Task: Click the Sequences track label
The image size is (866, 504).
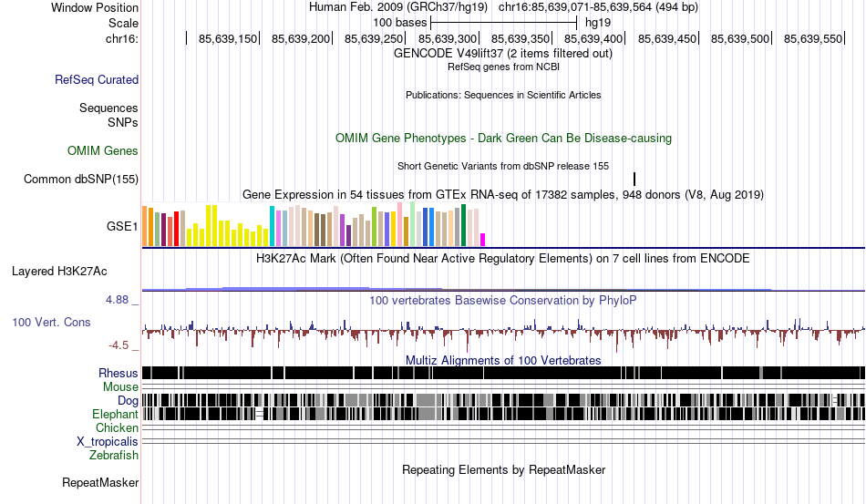Action: (x=108, y=108)
